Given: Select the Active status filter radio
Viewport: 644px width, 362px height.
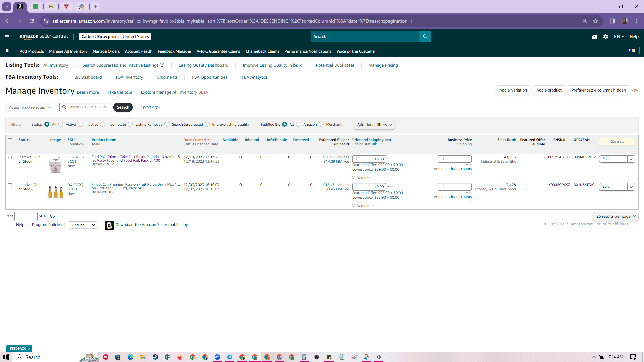Looking at the screenshot, I should click(61, 124).
